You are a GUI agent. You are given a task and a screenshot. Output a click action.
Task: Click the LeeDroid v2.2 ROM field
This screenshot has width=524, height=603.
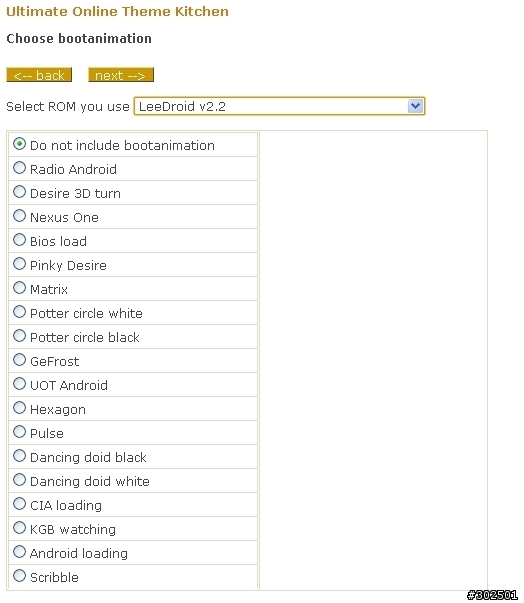(279, 106)
